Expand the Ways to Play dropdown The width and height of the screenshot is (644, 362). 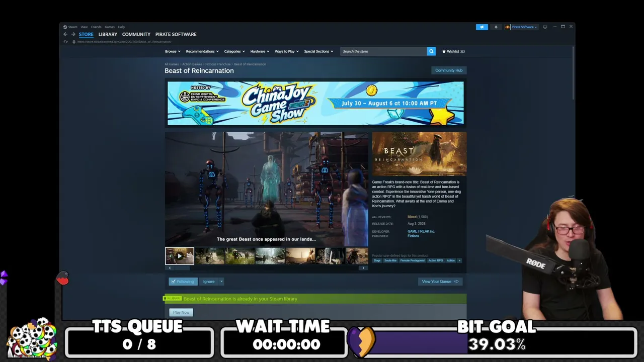pos(287,51)
